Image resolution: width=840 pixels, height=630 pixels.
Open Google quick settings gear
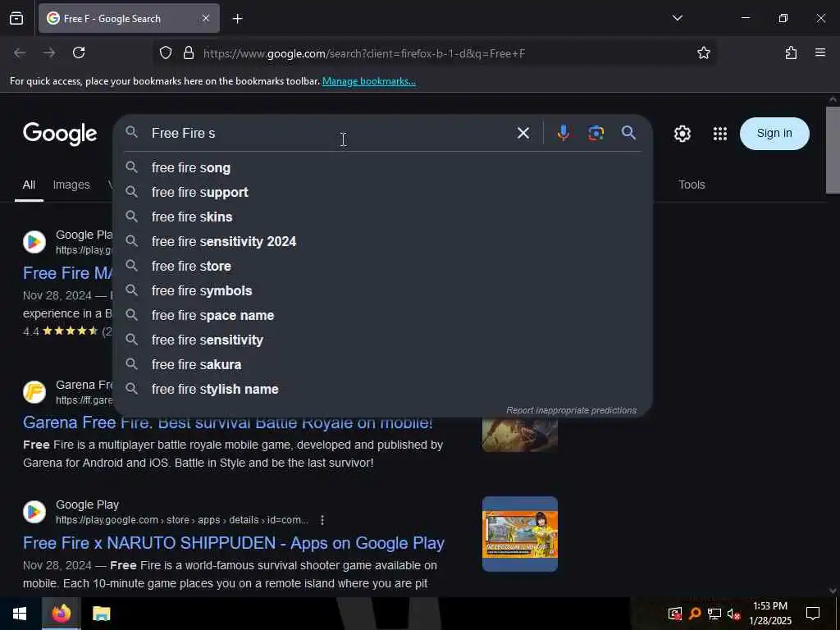point(682,134)
